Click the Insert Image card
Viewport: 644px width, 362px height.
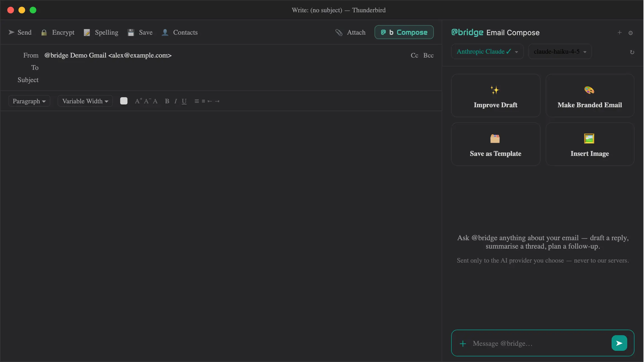click(590, 144)
